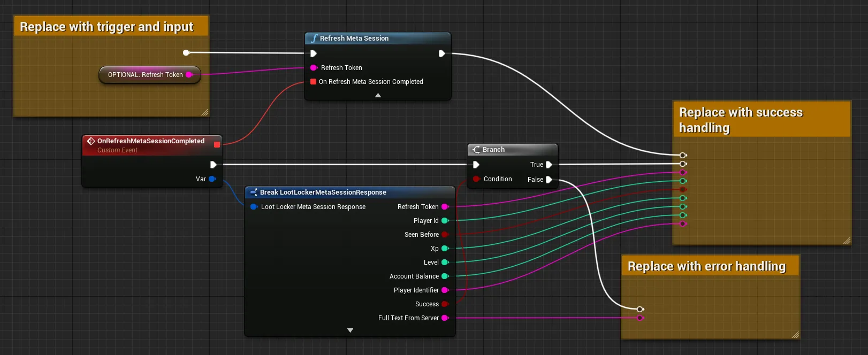The image size is (868, 355).
Task: Click the custom event node icon
Action: click(x=91, y=141)
